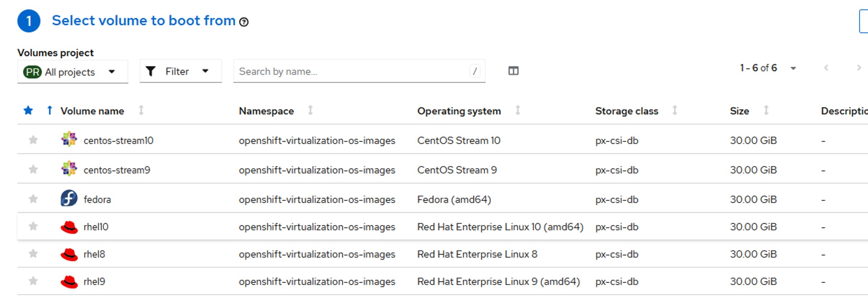Select the centos-stream9 volume
868x303 pixels.
117,170
